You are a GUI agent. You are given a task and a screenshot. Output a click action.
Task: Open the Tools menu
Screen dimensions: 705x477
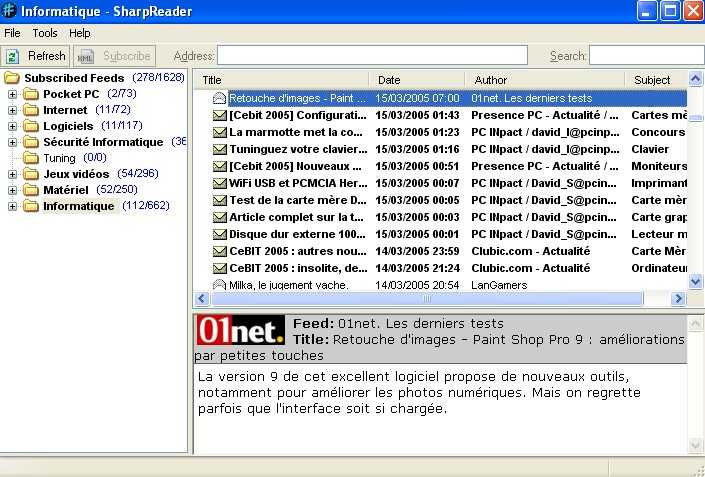click(x=45, y=33)
